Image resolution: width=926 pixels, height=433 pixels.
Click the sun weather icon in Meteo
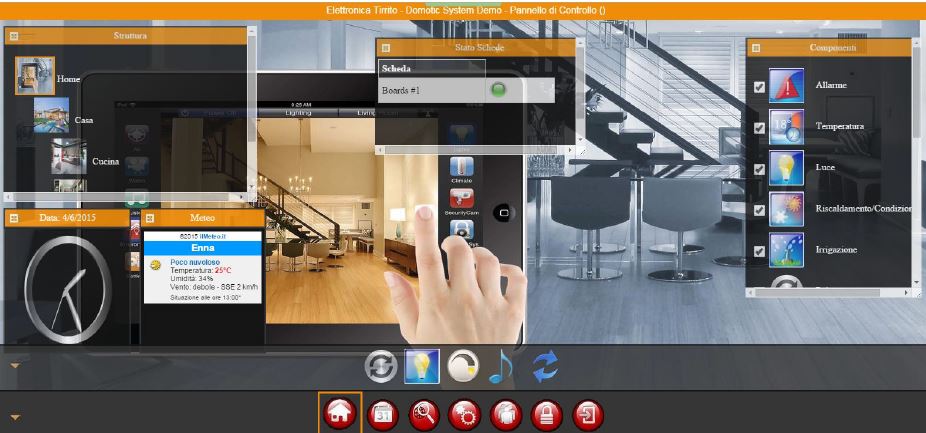pyautogui.click(x=156, y=265)
